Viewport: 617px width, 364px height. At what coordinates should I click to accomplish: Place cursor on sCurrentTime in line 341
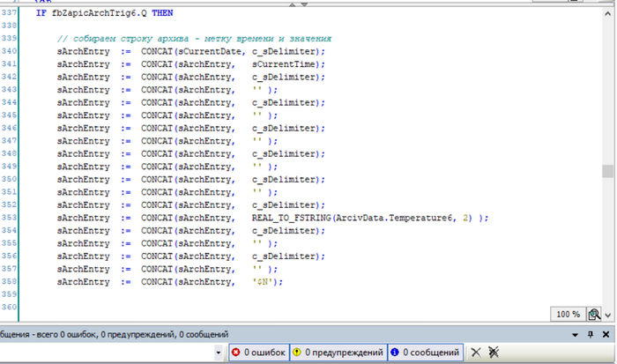[286, 64]
